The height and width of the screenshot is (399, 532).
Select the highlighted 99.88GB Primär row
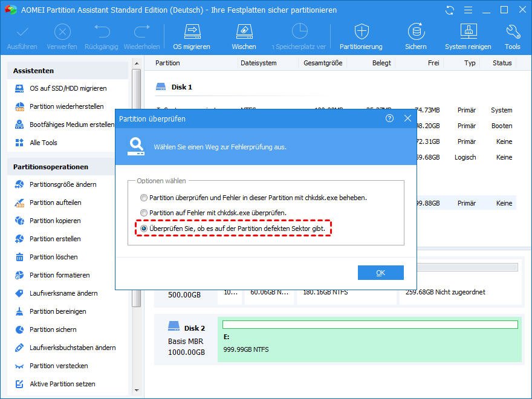[x=467, y=203]
